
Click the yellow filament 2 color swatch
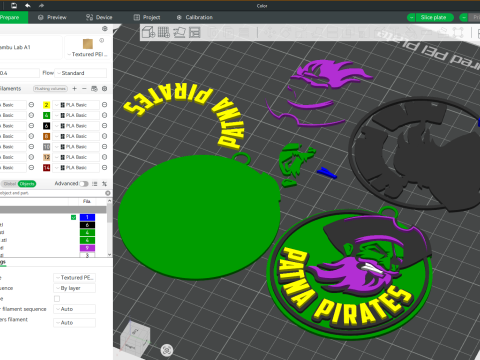coord(46,105)
